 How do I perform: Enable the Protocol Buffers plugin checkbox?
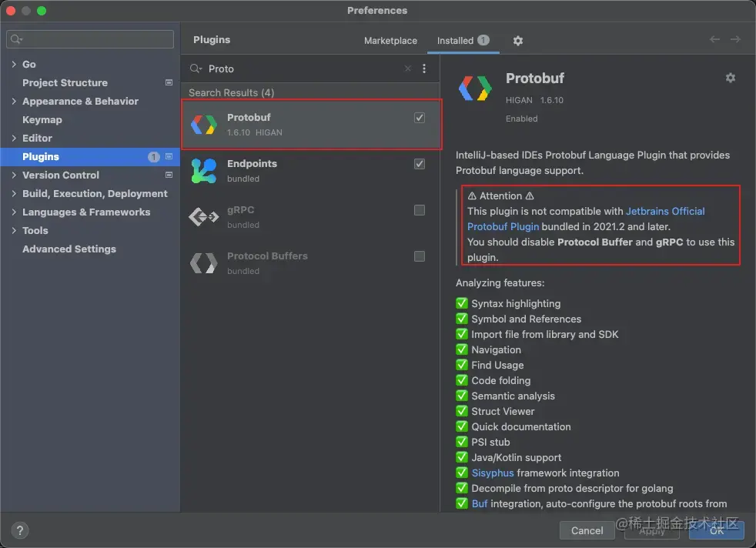click(x=420, y=256)
